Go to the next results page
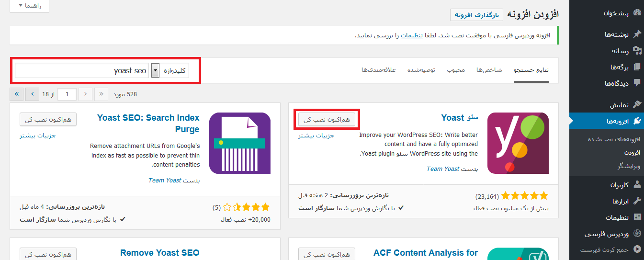This screenshot has height=260, width=644. (x=32, y=94)
